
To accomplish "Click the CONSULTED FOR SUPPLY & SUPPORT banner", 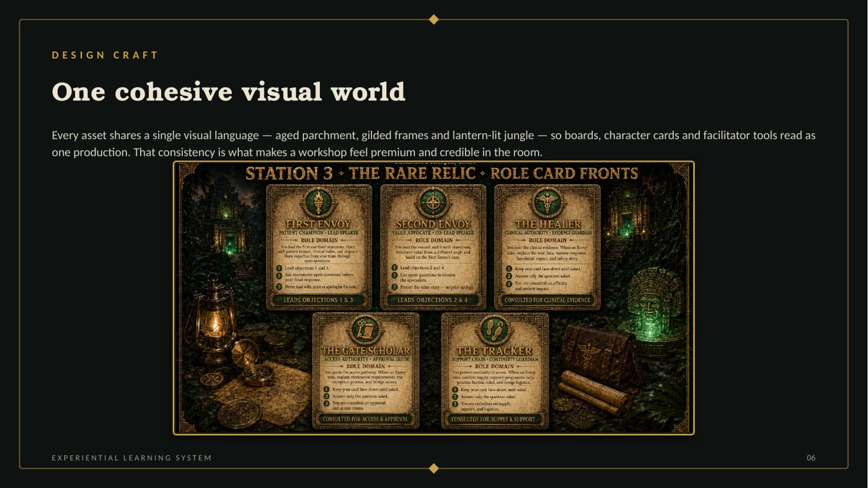I will pos(494,419).
